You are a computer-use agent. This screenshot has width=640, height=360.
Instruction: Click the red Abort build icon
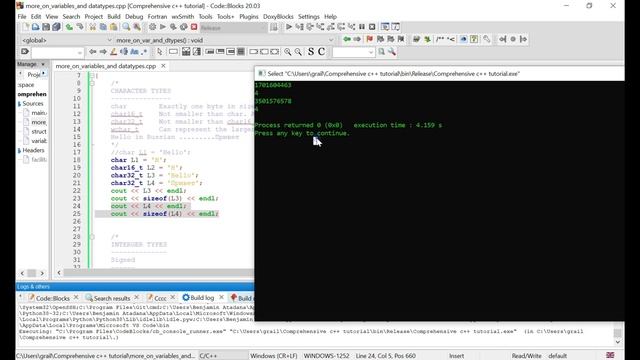(x=194, y=27)
